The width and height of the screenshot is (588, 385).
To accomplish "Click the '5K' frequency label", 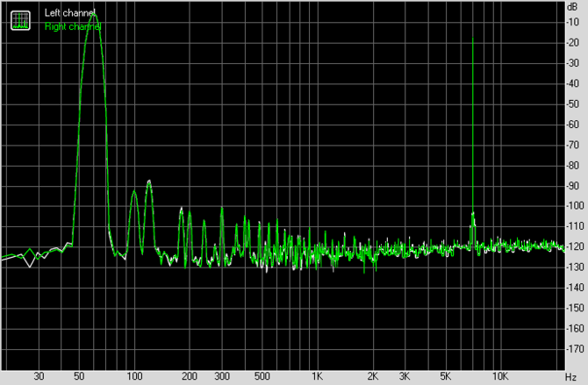I will pyautogui.click(x=445, y=376).
